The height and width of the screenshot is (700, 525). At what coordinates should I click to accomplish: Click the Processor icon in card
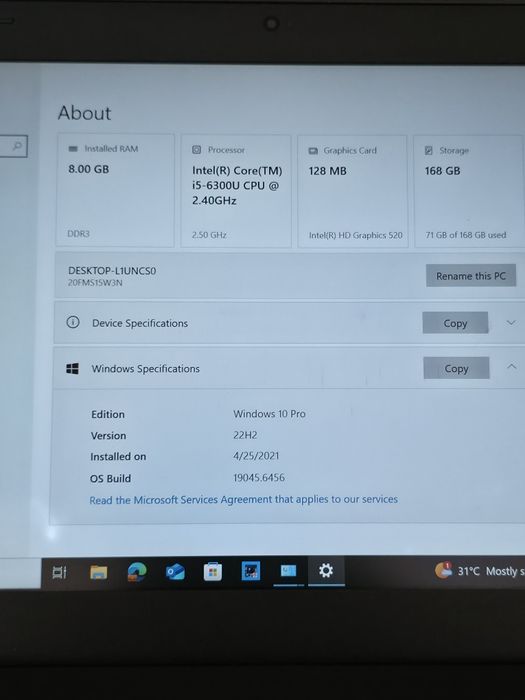click(x=196, y=150)
